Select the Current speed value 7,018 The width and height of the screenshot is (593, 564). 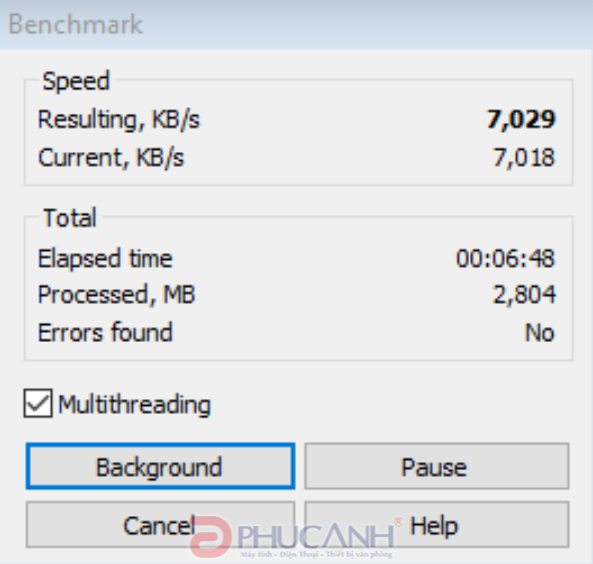point(524,157)
